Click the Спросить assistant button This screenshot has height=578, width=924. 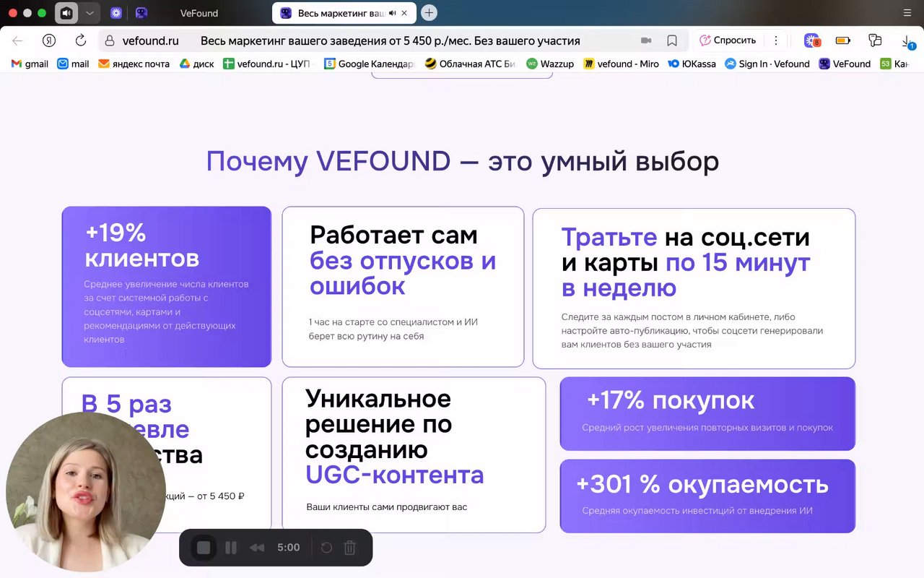728,40
